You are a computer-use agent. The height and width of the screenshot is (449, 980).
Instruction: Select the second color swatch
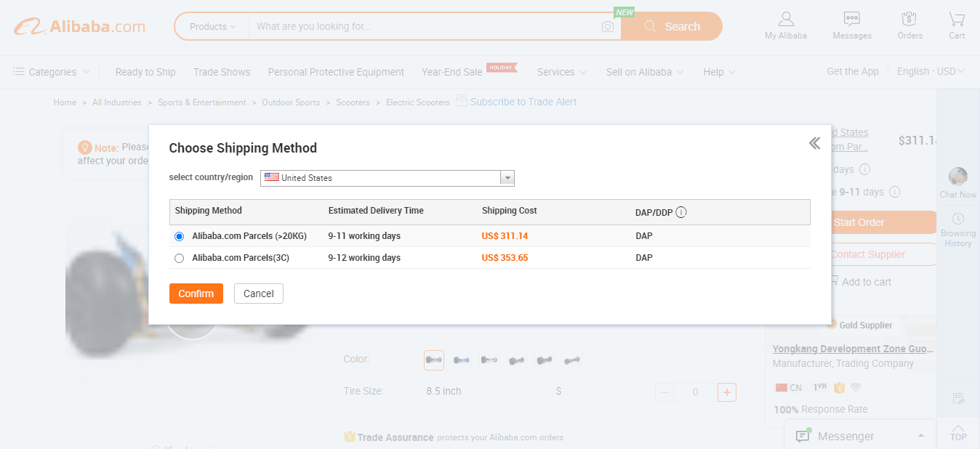click(461, 360)
